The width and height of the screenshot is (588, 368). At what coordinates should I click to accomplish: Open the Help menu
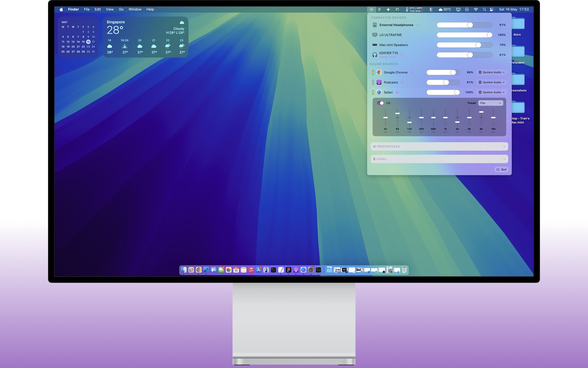point(150,9)
